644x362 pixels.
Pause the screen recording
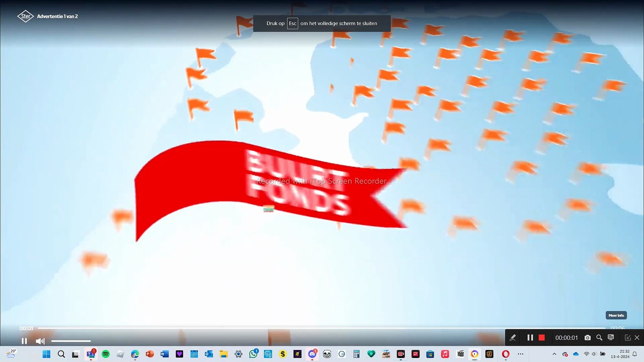tap(530, 338)
